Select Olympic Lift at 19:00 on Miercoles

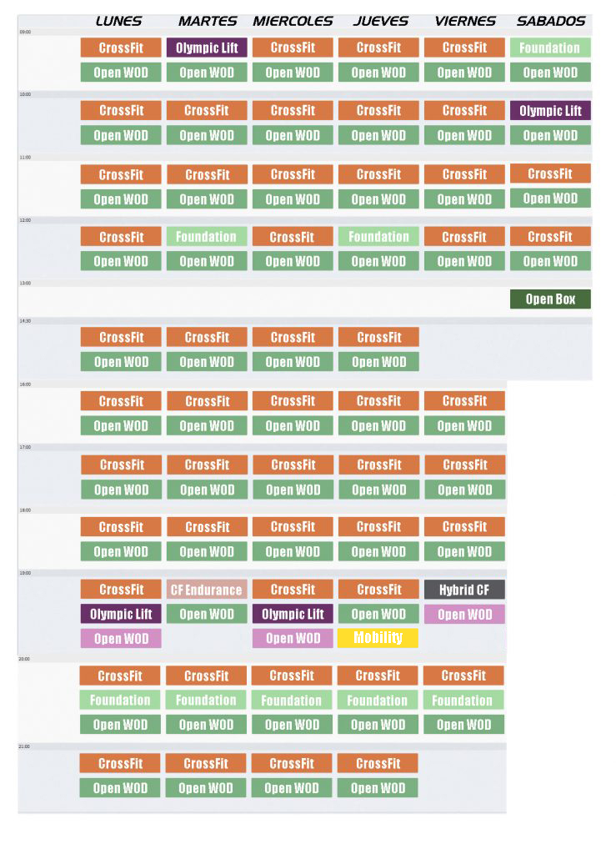click(293, 614)
